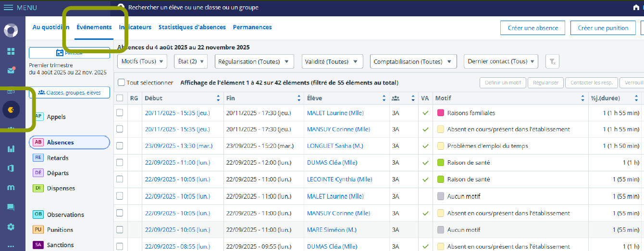Open Retards via the RE badge

38,158
